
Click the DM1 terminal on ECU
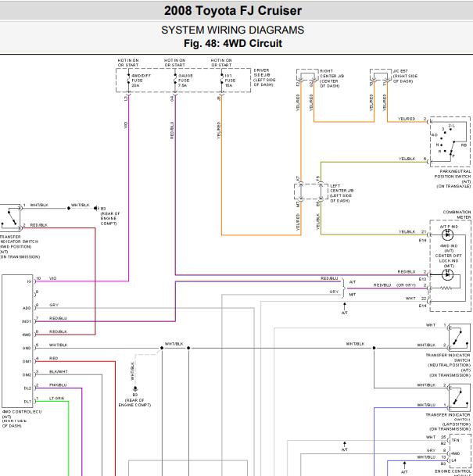[27, 362]
